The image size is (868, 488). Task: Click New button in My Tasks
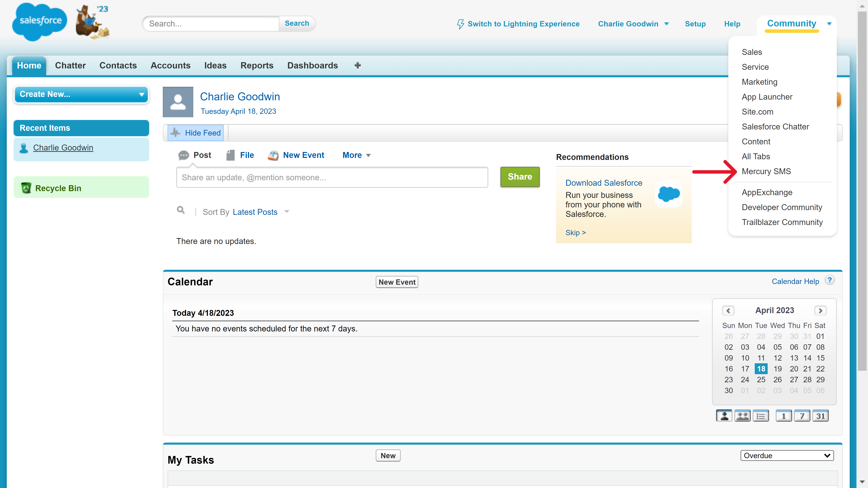pyautogui.click(x=388, y=456)
